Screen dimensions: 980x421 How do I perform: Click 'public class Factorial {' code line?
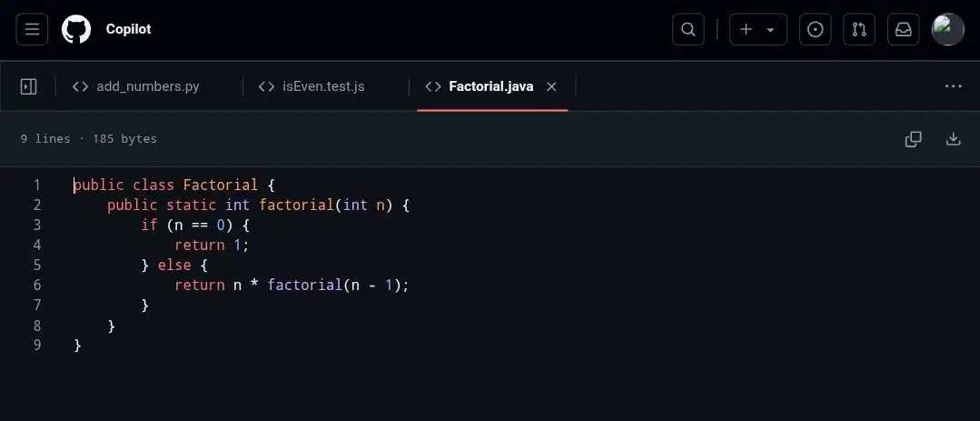[174, 185]
